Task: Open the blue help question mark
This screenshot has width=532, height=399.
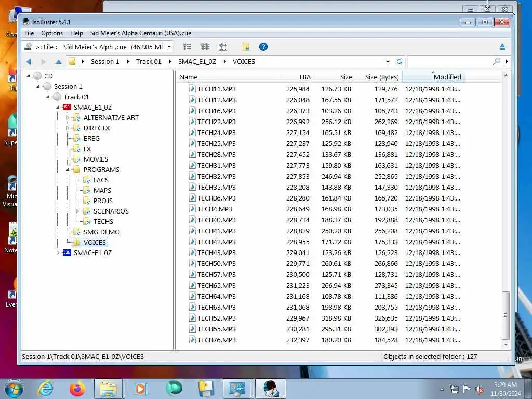Action: coord(263,47)
